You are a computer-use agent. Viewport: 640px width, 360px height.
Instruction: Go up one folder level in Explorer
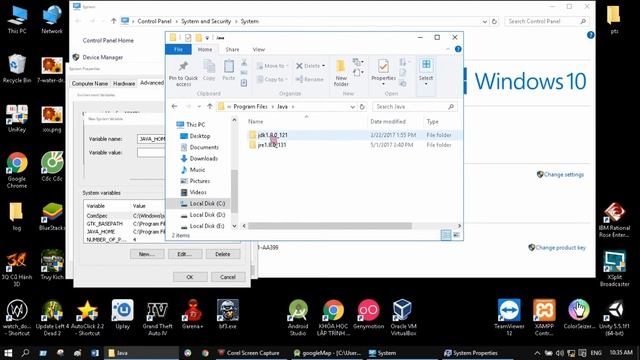(210, 107)
